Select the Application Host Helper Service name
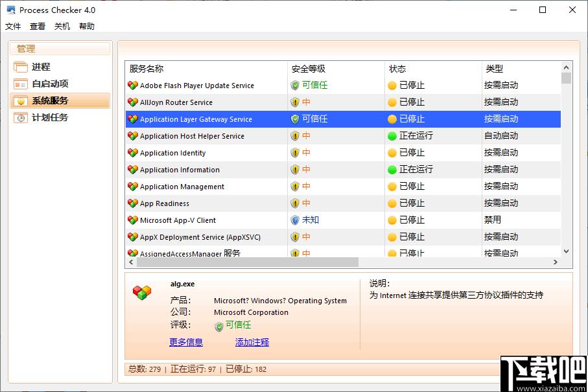This screenshot has height=392, width=588. tap(192, 136)
